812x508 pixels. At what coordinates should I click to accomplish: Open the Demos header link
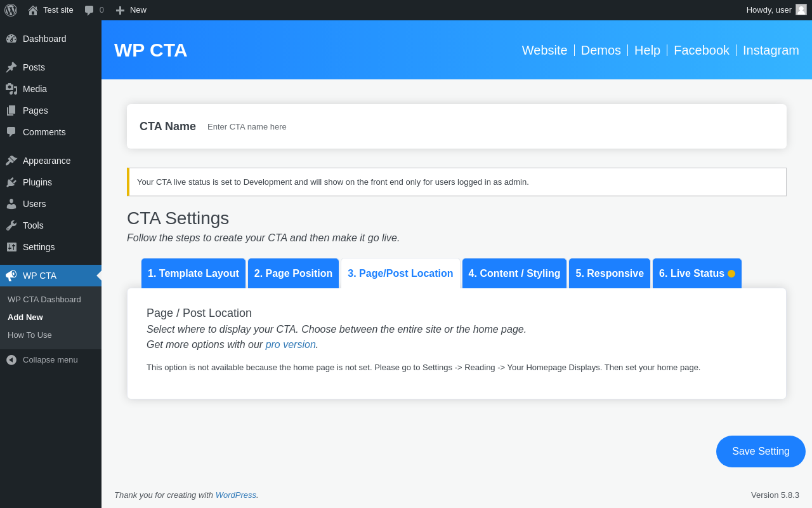601,50
